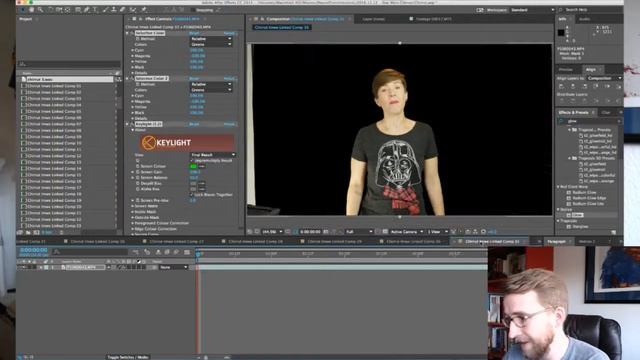Image resolution: width=640 pixels, height=360 pixels.
Task: Select the highlighted Glow effect under Stylize
Action: tap(577, 215)
